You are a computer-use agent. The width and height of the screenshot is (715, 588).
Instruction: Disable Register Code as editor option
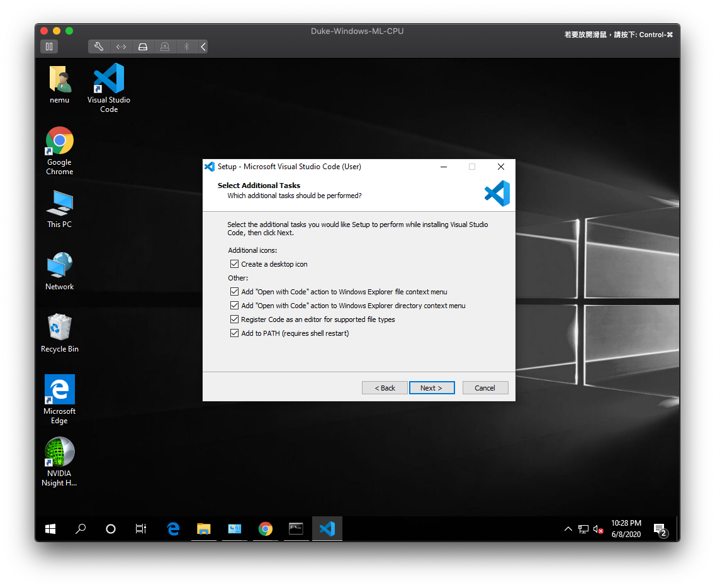[235, 319]
